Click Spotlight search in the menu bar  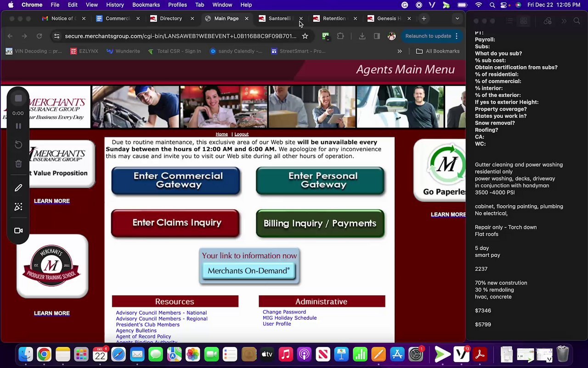[x=492, y=5]
